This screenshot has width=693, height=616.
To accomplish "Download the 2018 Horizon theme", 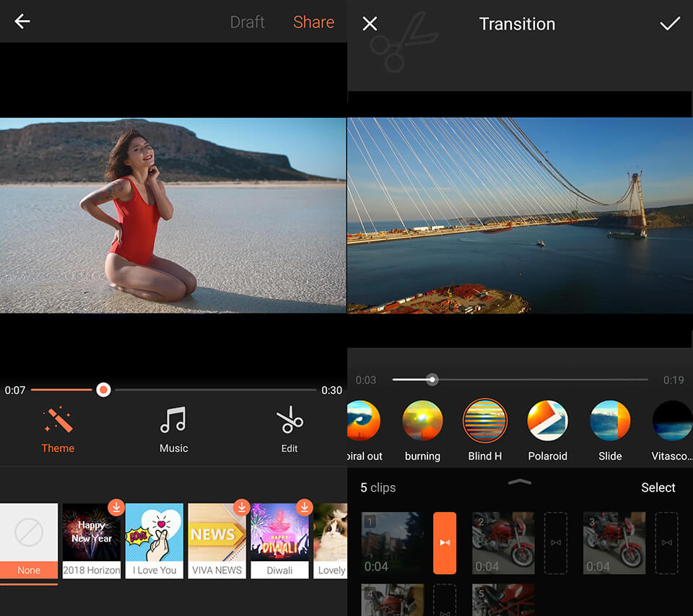I will 115,508.
